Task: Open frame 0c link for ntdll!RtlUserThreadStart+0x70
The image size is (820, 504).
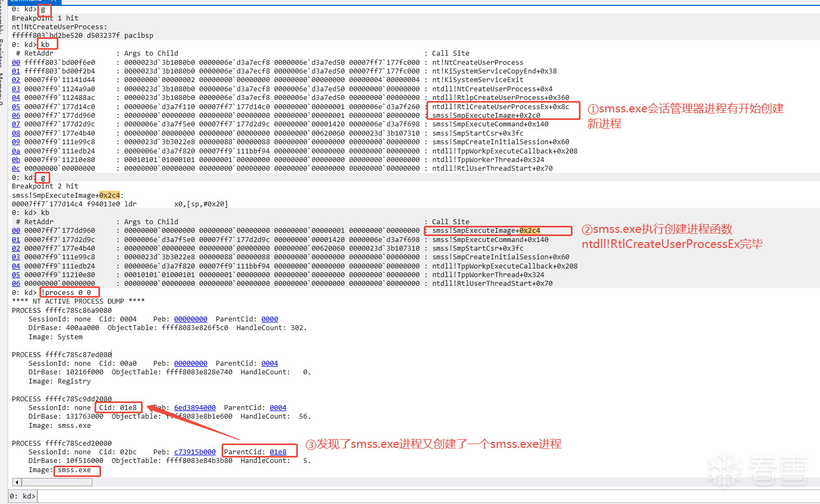Action: [x=16, y=169]
